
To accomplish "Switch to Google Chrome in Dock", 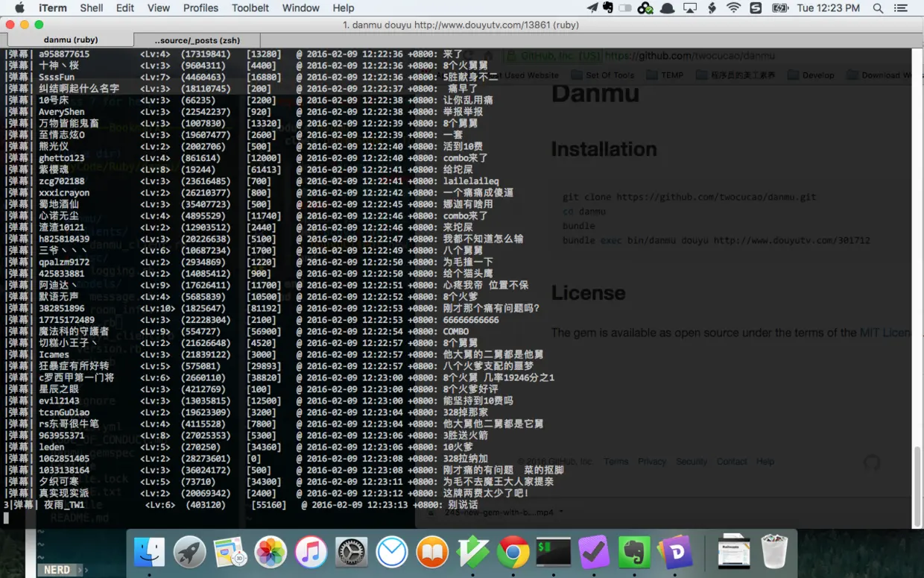I will pyautogui.click(x=513, y=553).
